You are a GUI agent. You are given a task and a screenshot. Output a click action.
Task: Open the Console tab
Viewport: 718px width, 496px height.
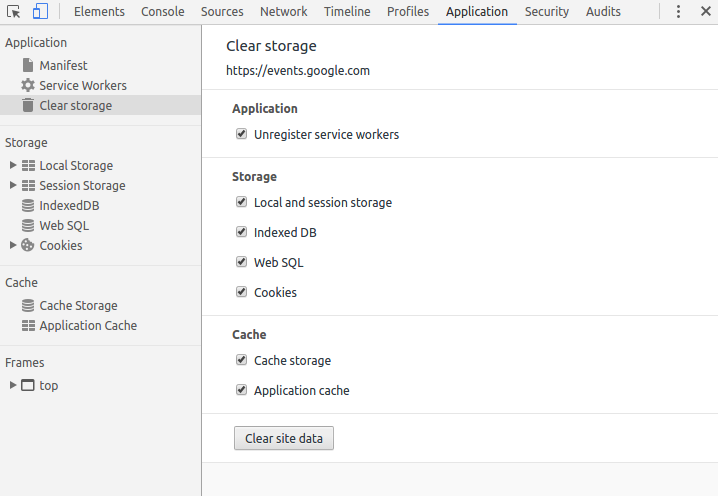[x=162, y=12]
